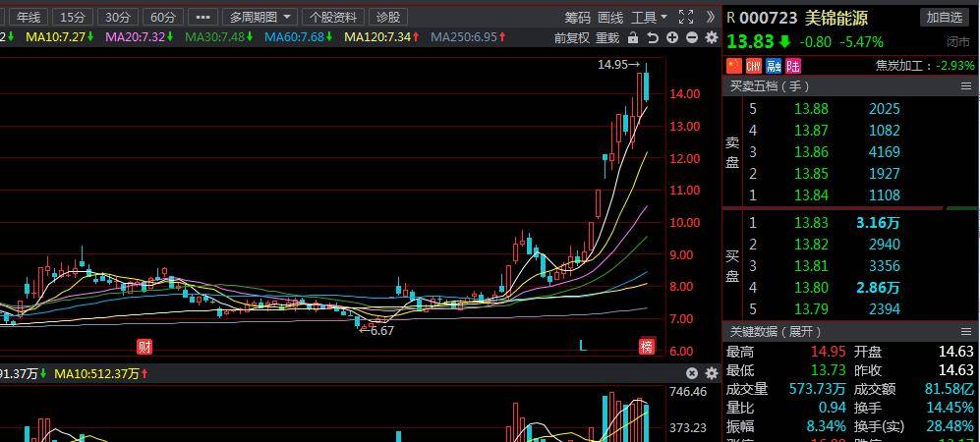Click buy level 1 price 13.83
The height and width of the screenshot is (442, 980).
click(811, 222)
